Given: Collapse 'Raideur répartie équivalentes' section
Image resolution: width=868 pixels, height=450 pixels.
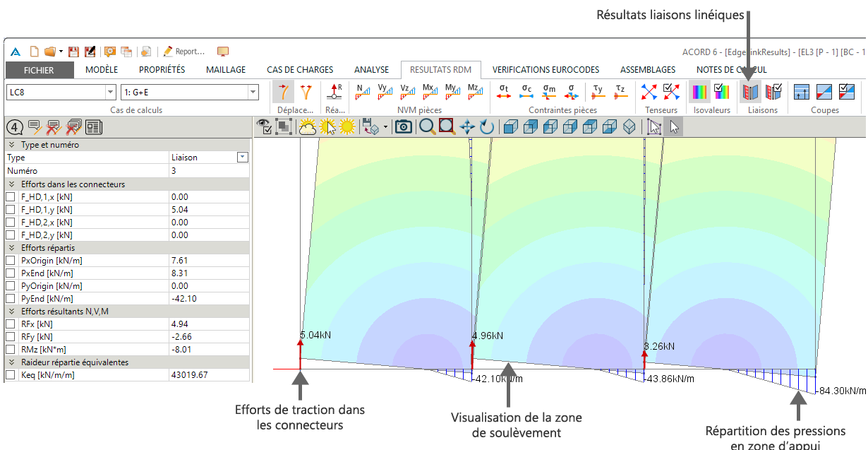Looking at the screenshot, I should [x=11, y=362].
